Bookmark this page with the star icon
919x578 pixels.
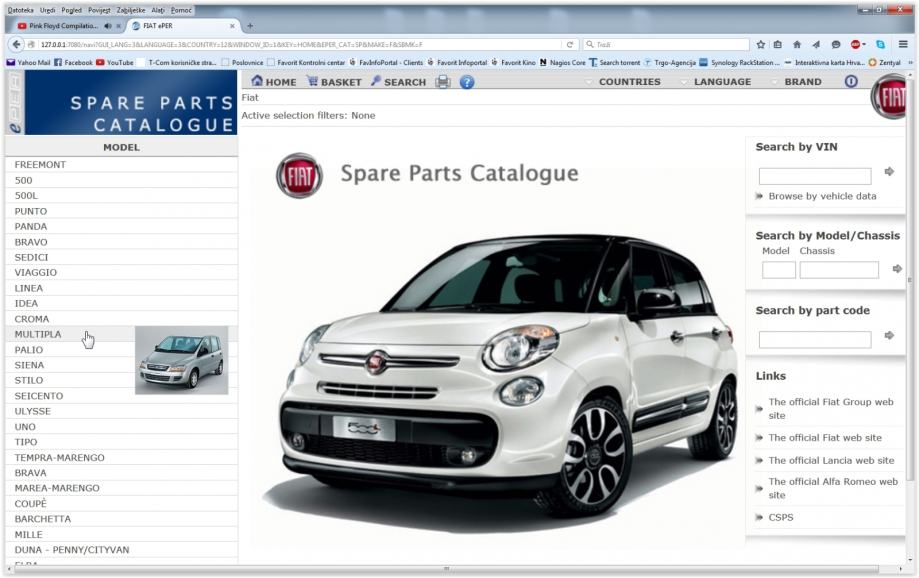pyautogui.click(x=761, y=44)
